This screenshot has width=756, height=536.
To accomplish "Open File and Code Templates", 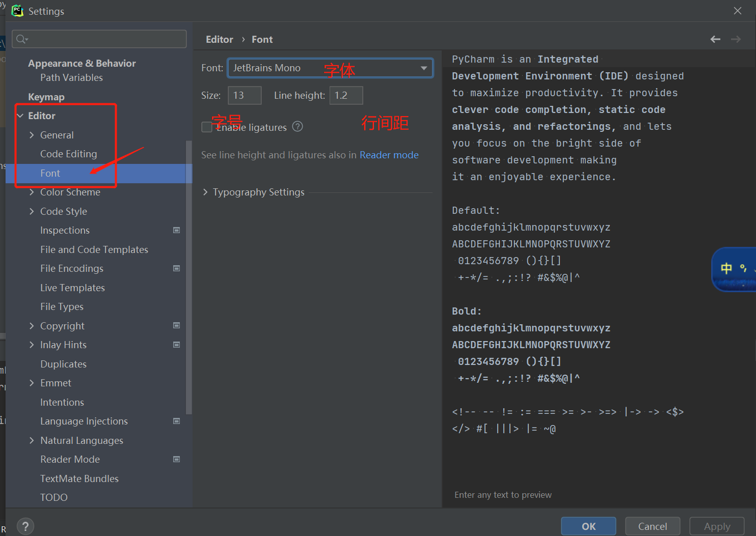I will [x=94, y=249].
